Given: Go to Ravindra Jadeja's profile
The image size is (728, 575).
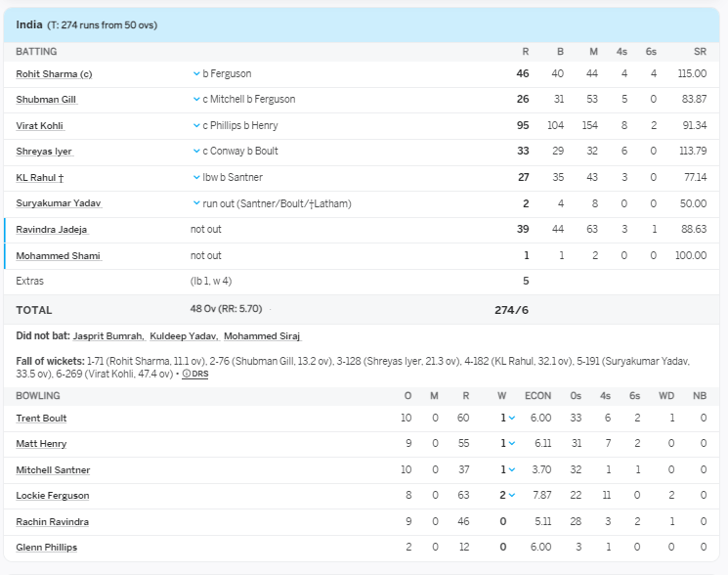Looking at the screenshot, I should coord(52,230).
